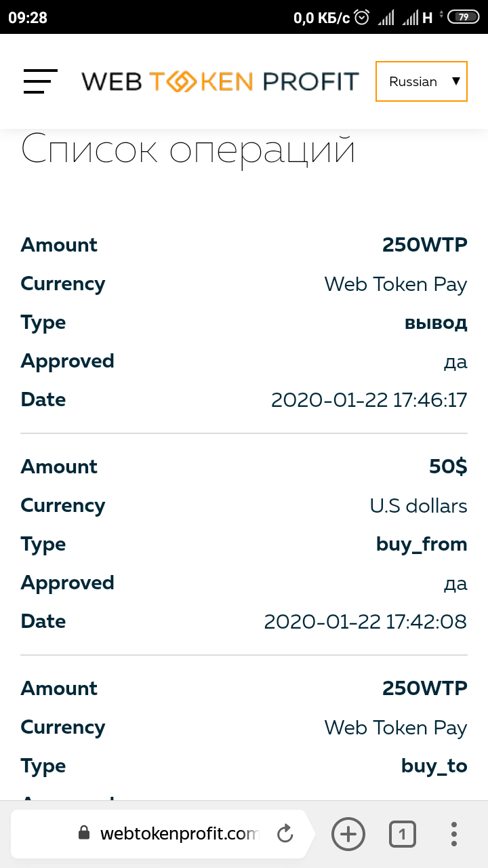Reload the page with refresh icon
The height and width of the screenshot is (868, 488).
(285, 833)
